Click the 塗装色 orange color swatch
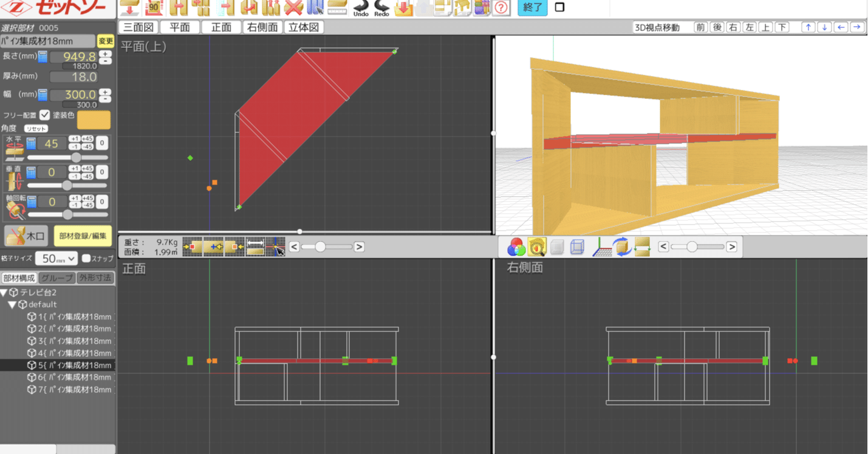The image size is (868, 454). click(x=94, y=120)
